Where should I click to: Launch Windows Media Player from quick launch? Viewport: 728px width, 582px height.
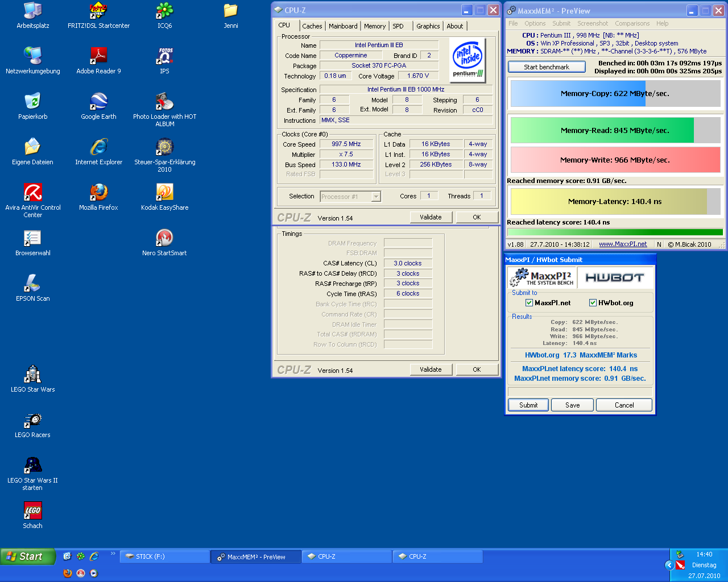[94, 573]
